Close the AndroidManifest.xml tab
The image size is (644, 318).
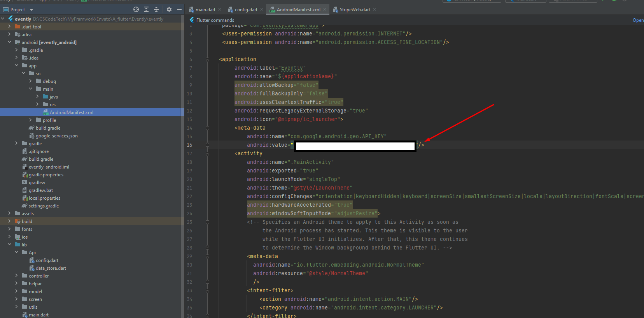(325, 10)
